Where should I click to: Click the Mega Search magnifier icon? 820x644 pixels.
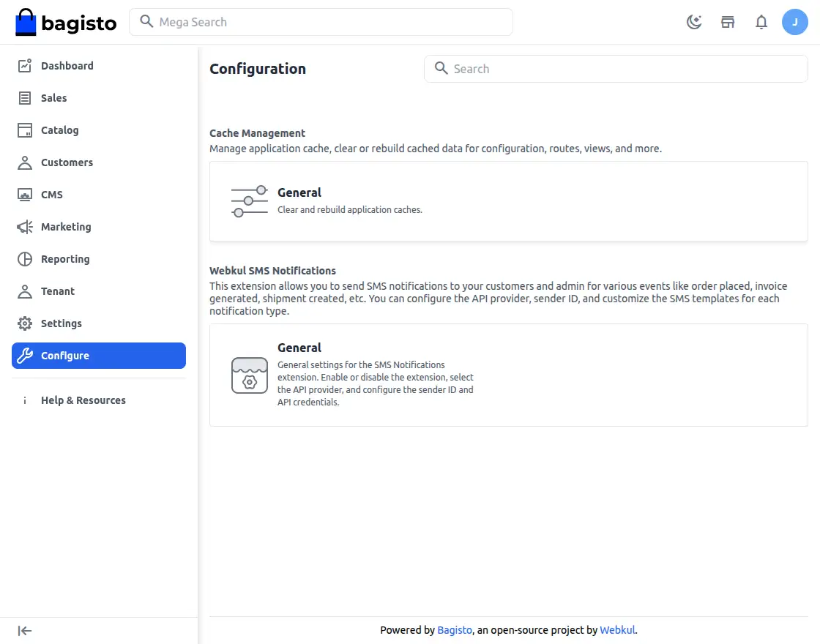146,21
